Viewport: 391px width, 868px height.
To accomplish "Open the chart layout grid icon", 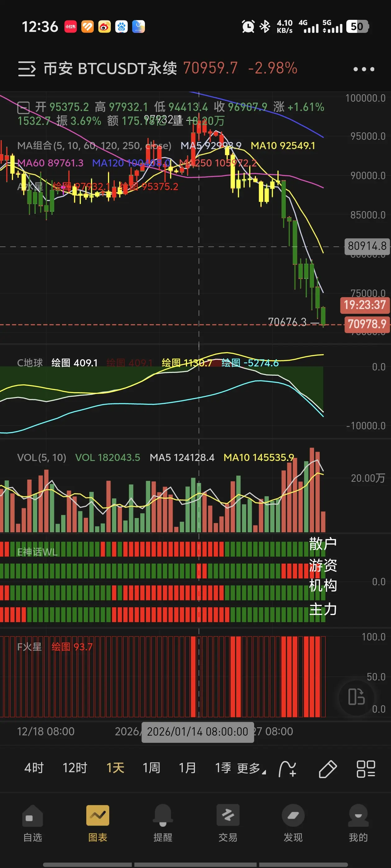I will click(366, 768).
